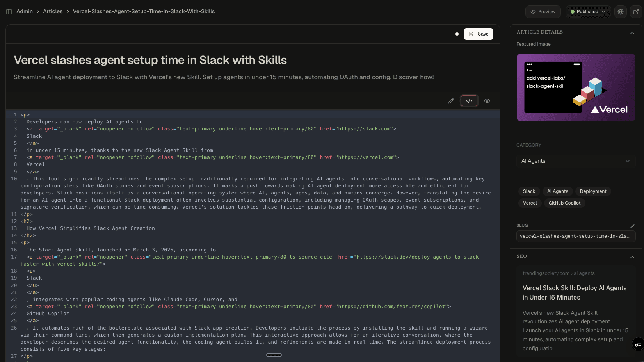The height and width of the screenshot is (362, 644).
Task: Click the Save button
Action: click(478, 34)
